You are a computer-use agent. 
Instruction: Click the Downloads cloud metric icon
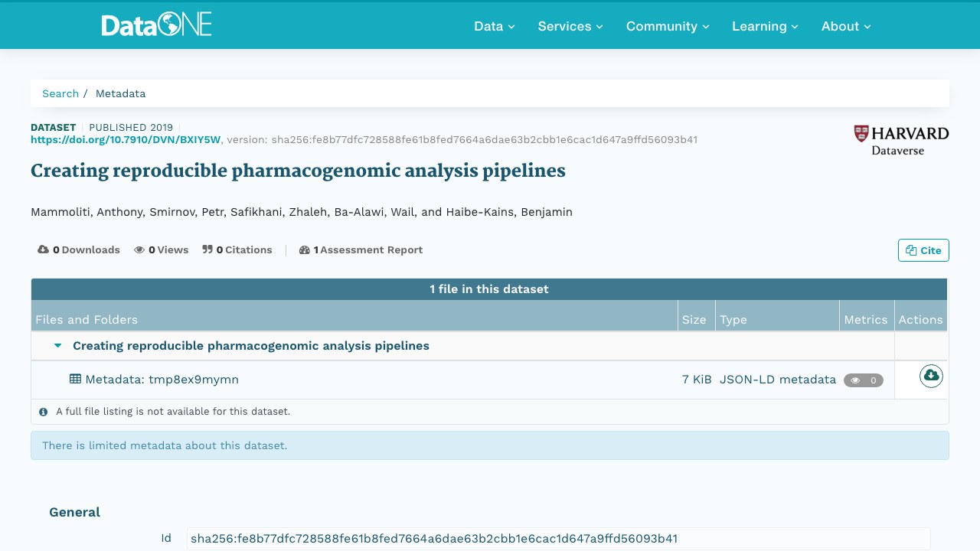click(x=43, y=249)
